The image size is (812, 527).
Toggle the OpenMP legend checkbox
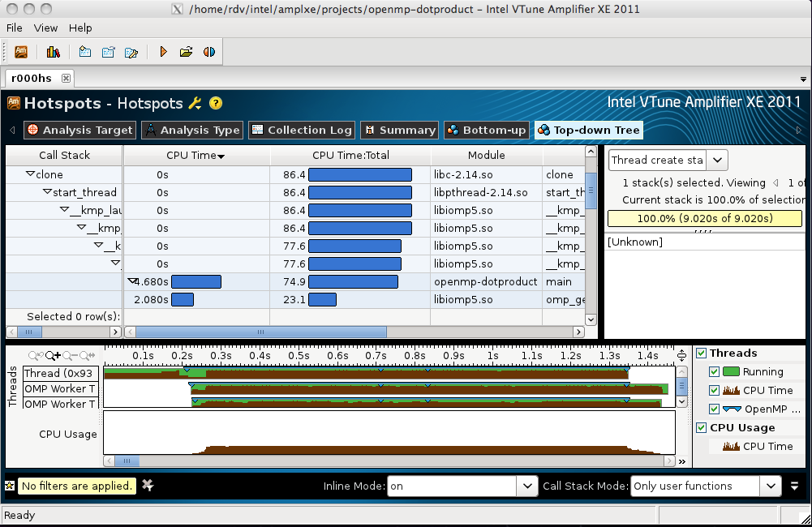[715, 409]
